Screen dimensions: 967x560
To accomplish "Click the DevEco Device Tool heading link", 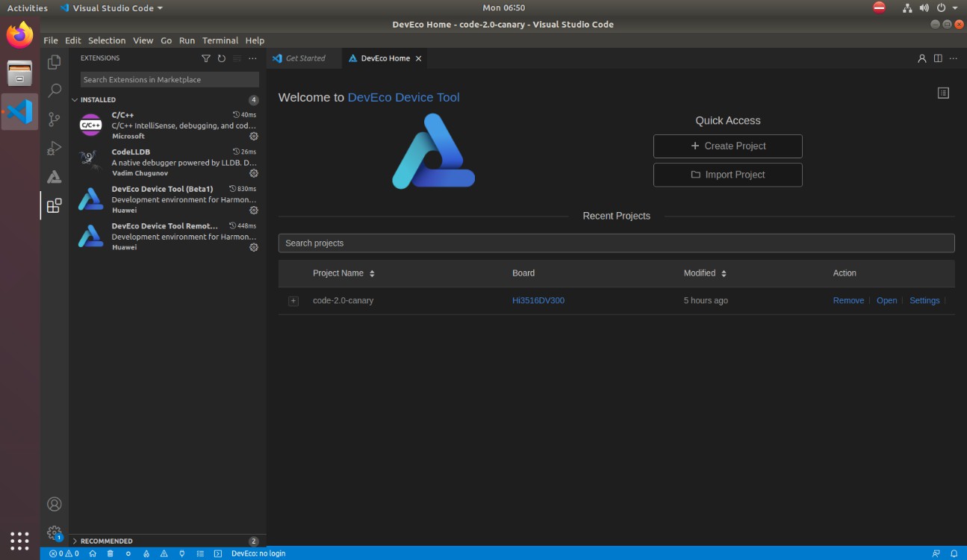I will pyautogui.click(x=403, y=97).
